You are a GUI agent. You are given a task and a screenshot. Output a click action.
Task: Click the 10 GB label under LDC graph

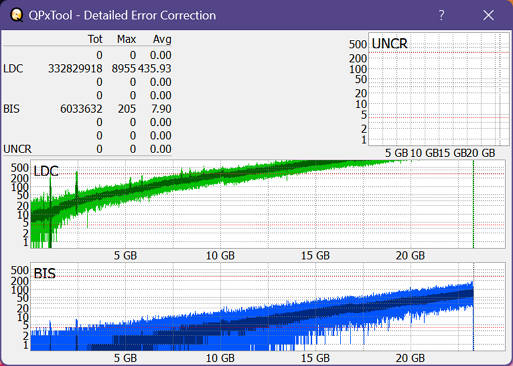[220, 256]
